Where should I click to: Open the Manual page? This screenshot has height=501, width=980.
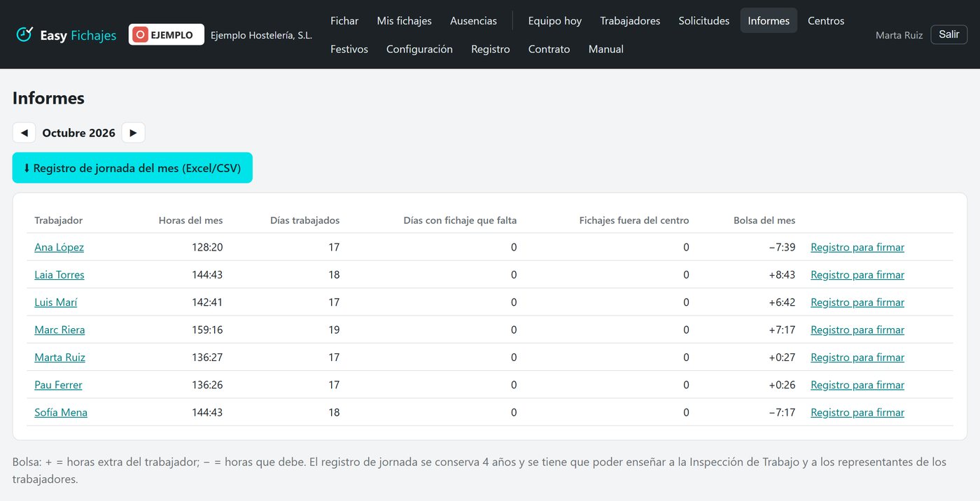[606, 49]
